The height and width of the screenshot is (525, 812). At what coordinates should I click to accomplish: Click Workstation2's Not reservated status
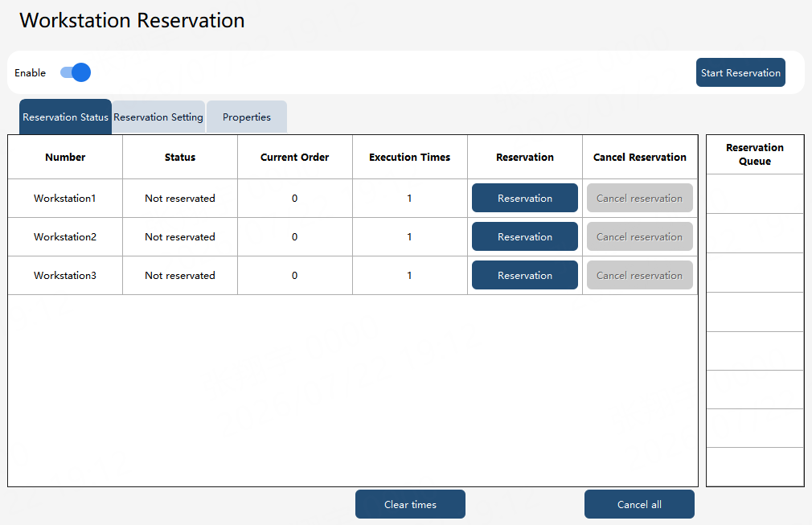pyautogui.click(x=180, y=237)
